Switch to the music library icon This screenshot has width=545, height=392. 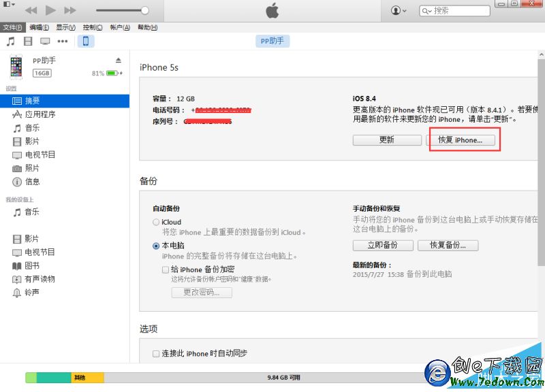(x=11, y=42)
